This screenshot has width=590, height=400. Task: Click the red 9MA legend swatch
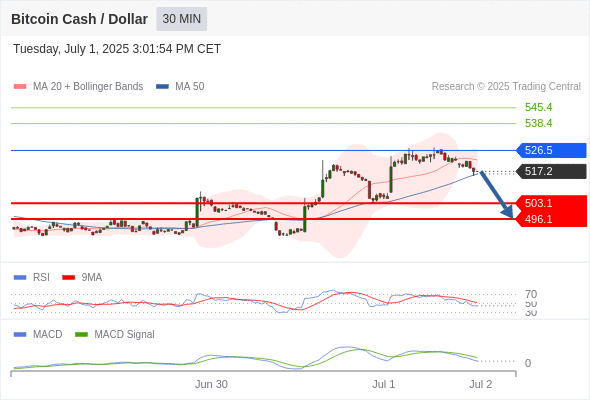68,278
